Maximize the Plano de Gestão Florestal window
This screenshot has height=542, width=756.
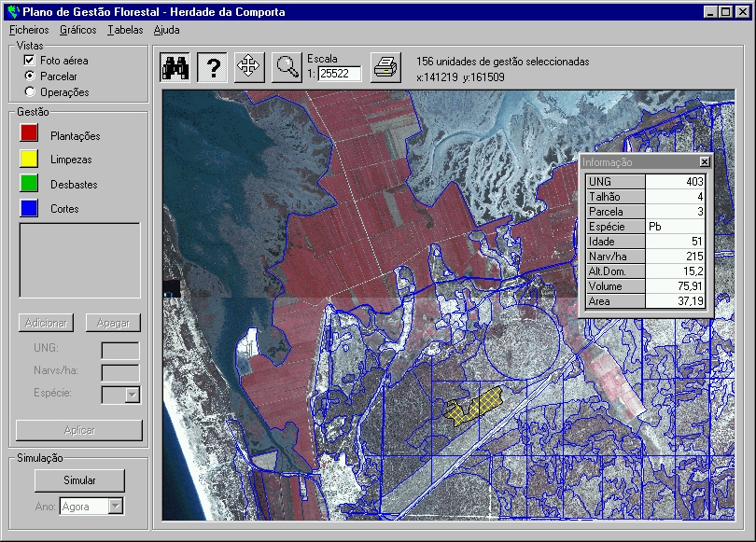click(725, 12)
